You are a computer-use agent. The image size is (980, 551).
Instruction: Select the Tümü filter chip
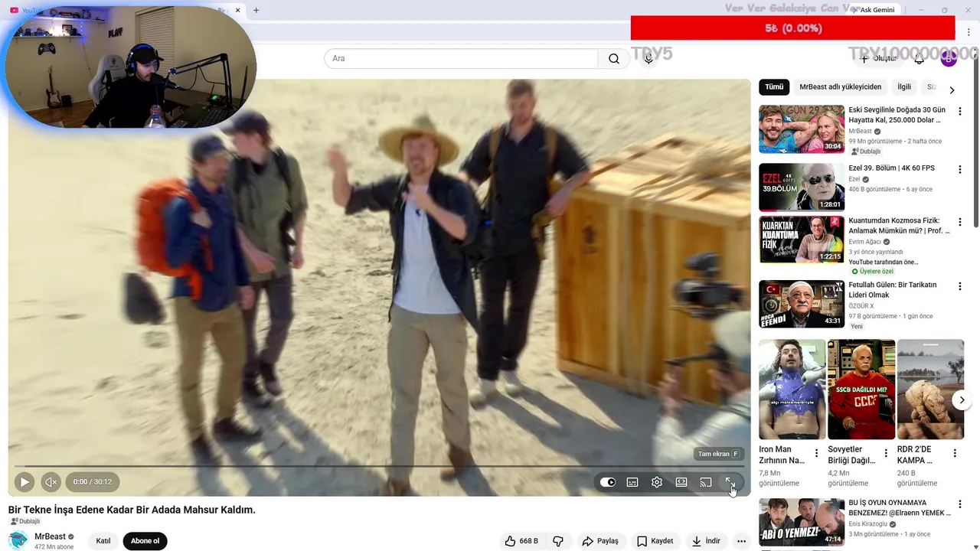[x=774, y=87]
